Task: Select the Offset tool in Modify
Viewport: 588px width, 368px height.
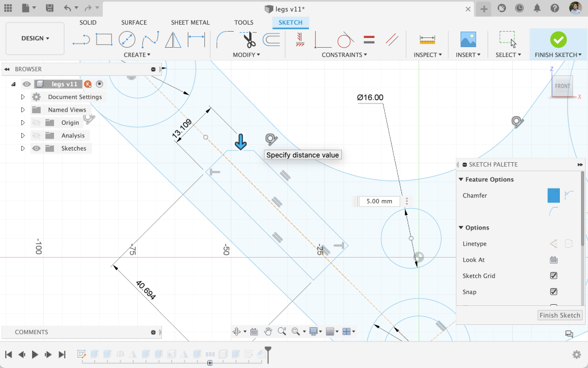Action: point(271,40)
